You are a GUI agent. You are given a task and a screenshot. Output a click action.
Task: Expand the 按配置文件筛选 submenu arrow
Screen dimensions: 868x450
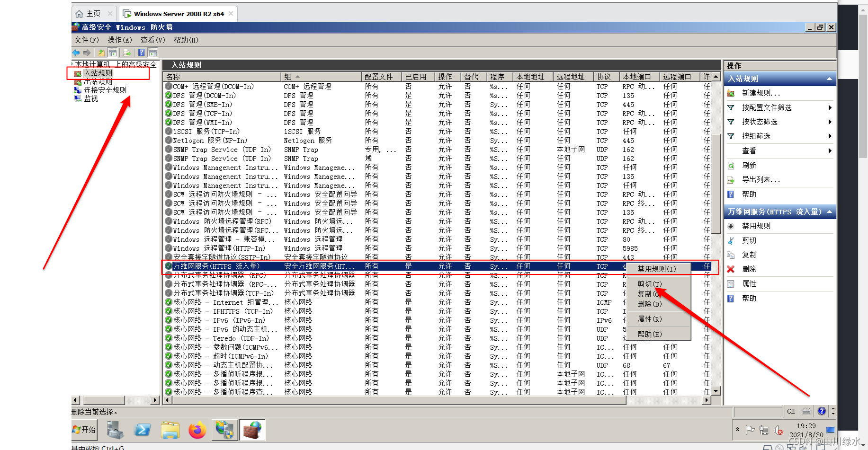click(830, 107)
